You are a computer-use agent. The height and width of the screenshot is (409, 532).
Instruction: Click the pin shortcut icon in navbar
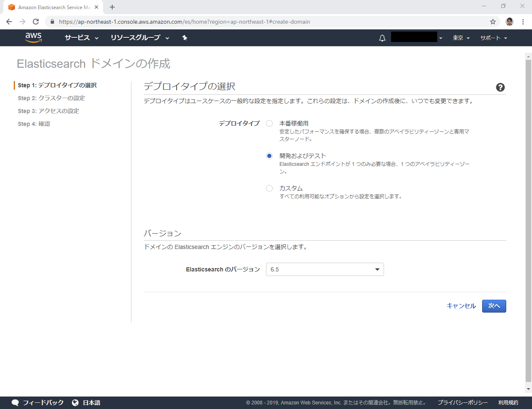click(x=185, y=38)
